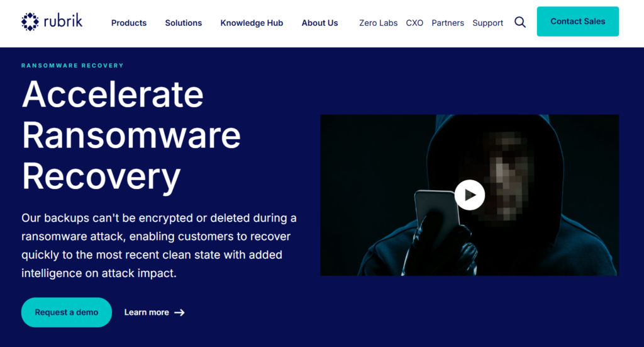Screen dimensions: 644x347
Task: Open the Products menu
Action: pyautogui.click(x=129, y=23)
